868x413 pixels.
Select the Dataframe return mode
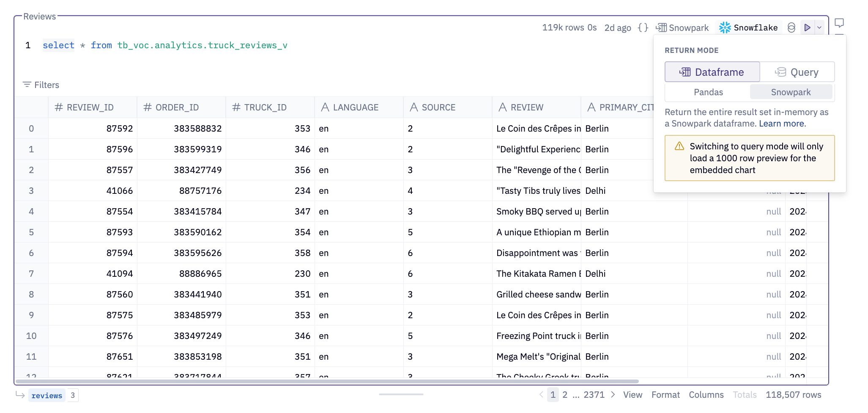(712, 72)
